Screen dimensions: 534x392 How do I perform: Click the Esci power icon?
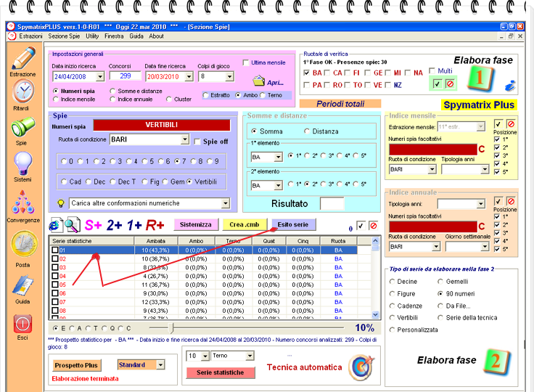(x=22, y=324)
